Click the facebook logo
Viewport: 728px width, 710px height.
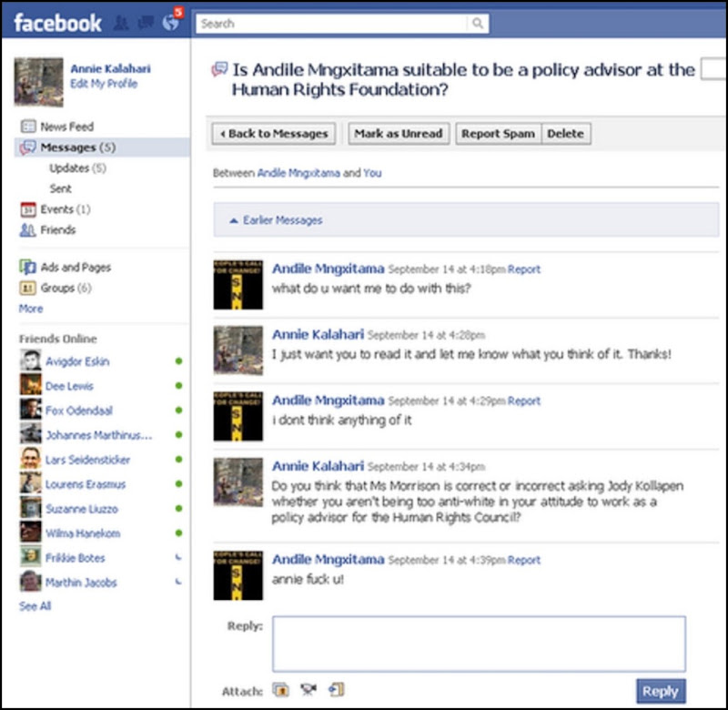click(57, 24)
